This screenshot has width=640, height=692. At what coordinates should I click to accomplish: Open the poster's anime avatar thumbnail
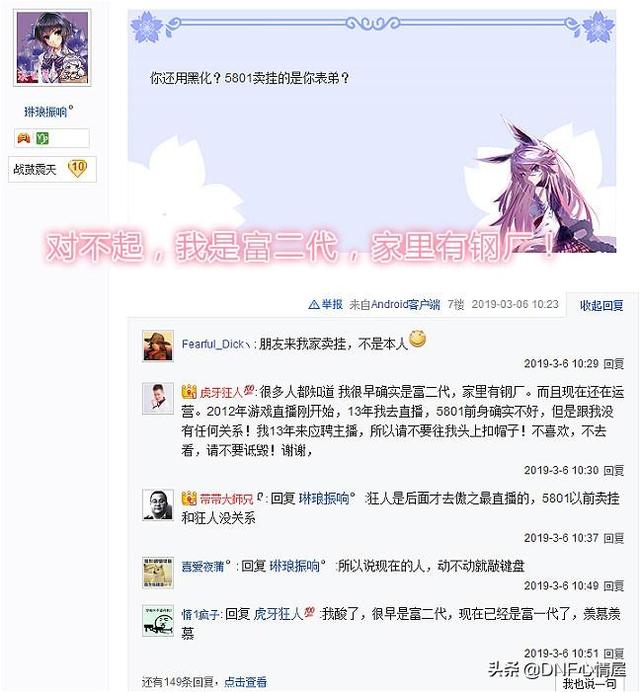(52, 48)
